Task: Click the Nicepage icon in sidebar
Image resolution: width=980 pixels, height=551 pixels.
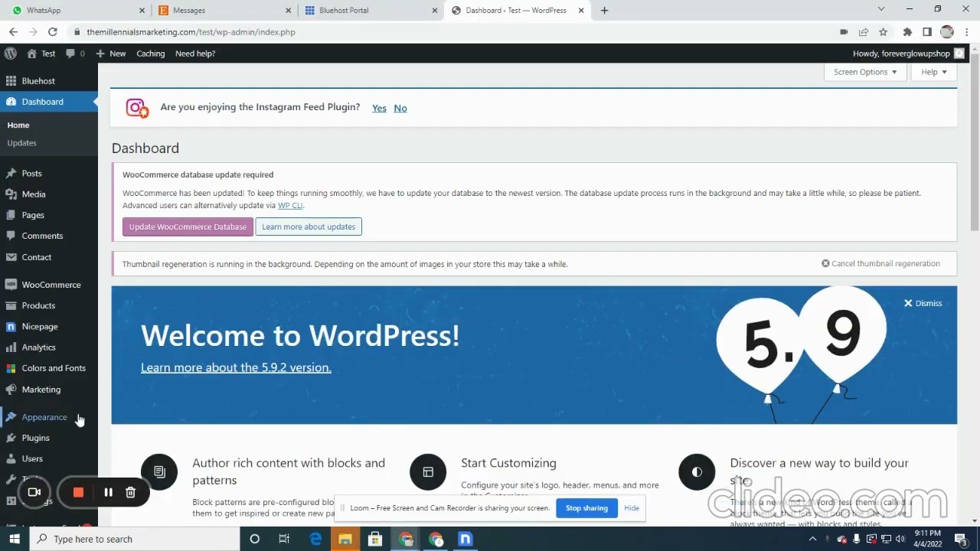Action: click(x=11, y=327)
